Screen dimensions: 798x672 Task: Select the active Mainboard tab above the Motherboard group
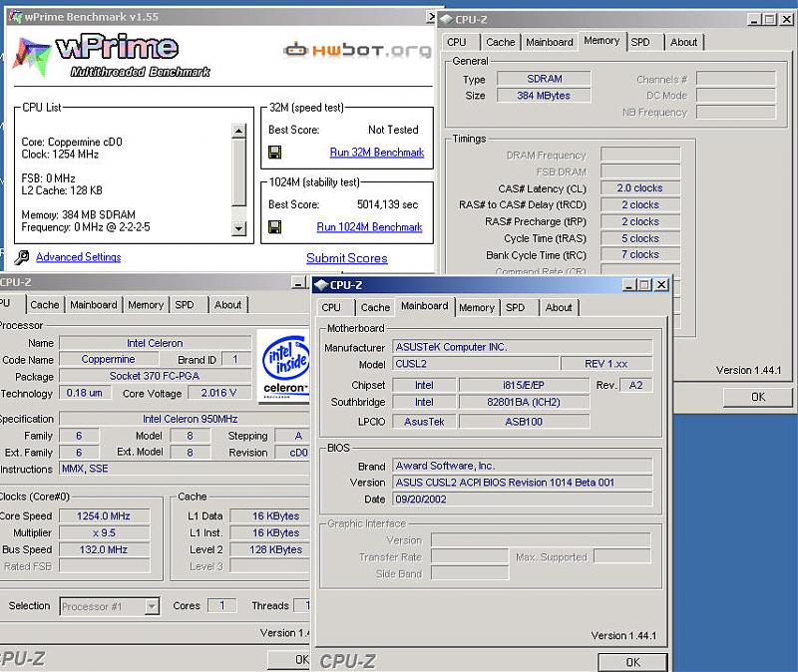click(x=425, y=306)
